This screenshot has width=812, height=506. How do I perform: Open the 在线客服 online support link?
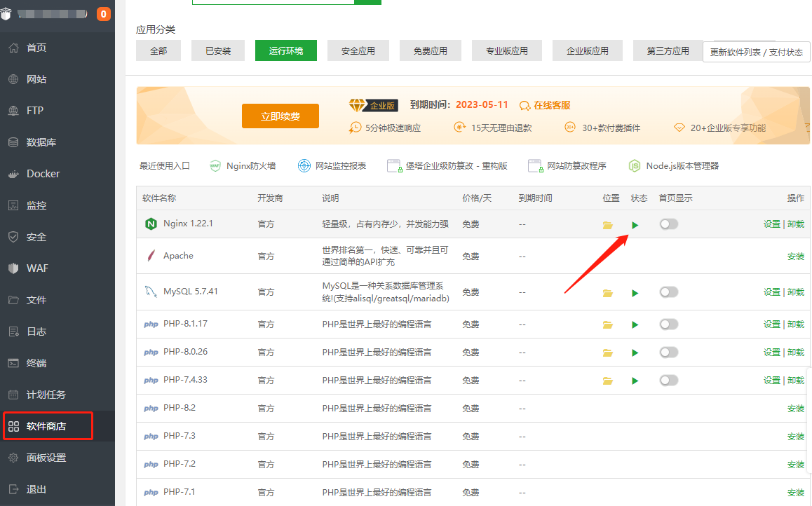pos(546,106)
